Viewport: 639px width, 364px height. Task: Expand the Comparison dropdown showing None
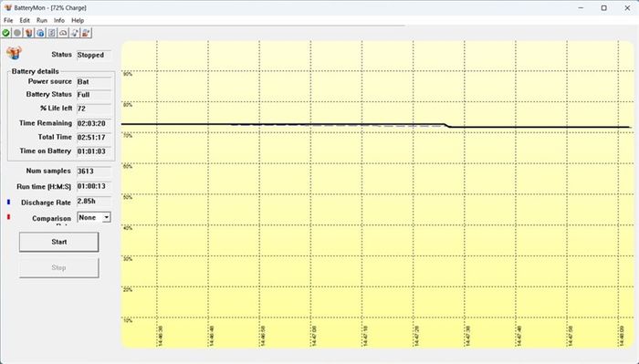[x=107, y=217]
